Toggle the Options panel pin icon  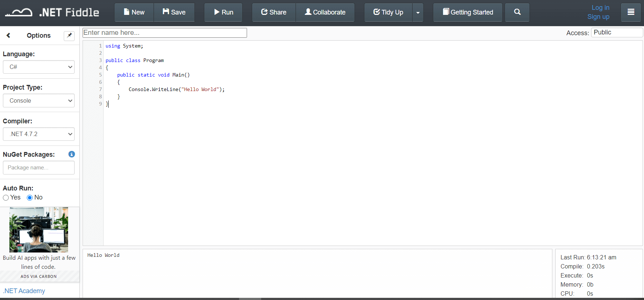click(69, 36)
